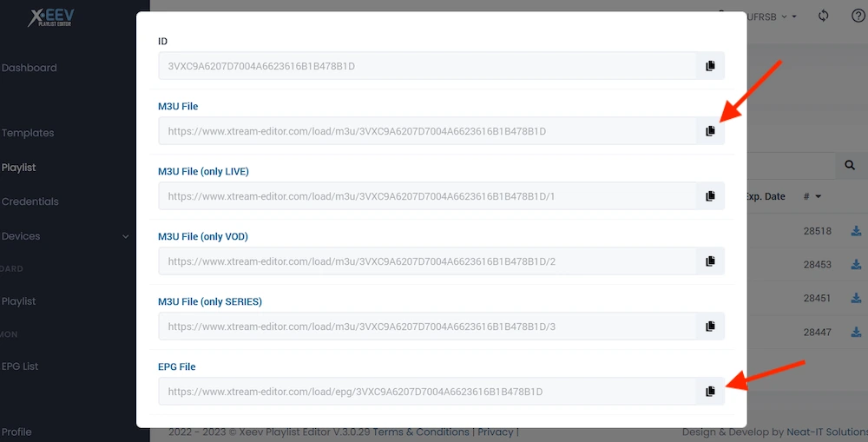Click the refresh sync icon in header

coord(824,16)
